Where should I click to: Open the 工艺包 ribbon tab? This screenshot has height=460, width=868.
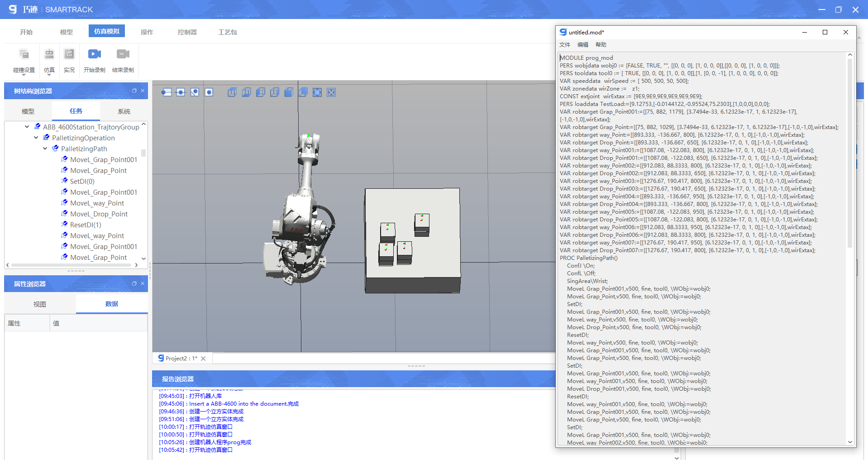pyautogui.click(x=228, y=32)
